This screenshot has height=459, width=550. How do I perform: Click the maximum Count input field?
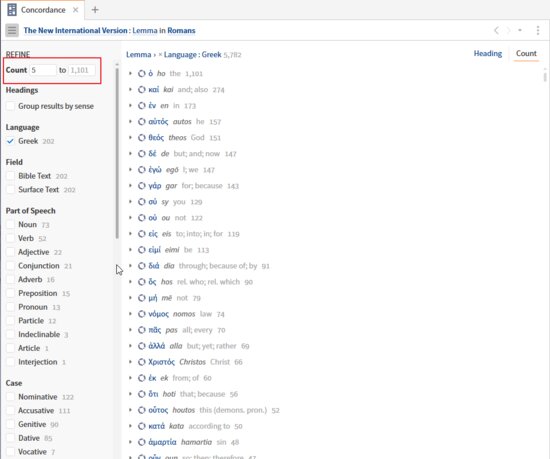pos(81,70)
